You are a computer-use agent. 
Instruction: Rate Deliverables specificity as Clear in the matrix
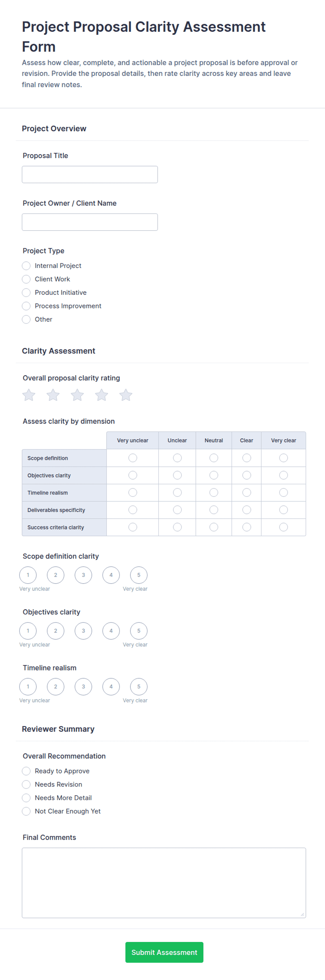(246, 510)
